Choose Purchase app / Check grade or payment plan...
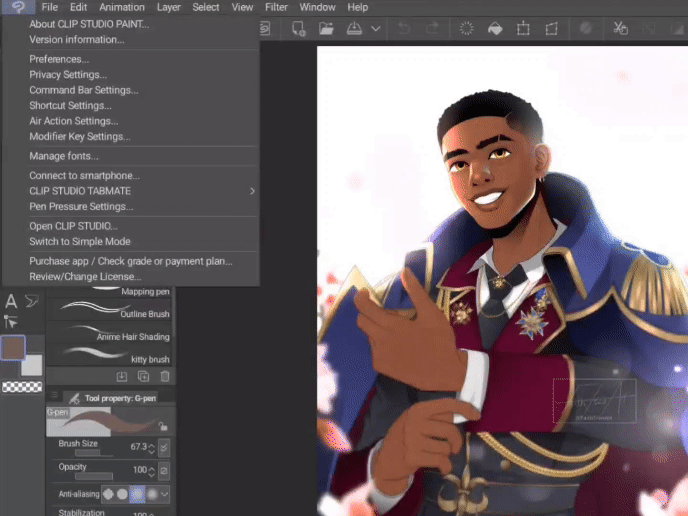Image resolution: width=688 pixels, height=516 pixels. click(x=131, y=261)
